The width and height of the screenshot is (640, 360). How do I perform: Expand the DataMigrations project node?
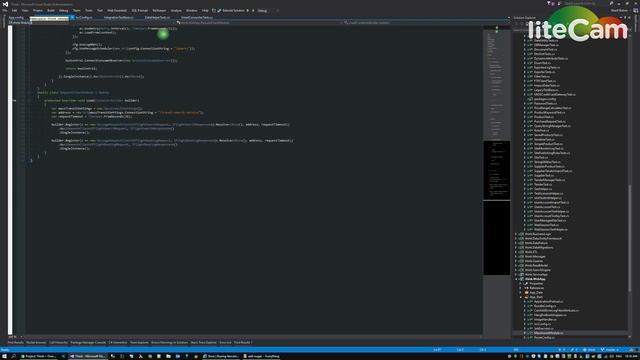(x=516, y=248)
